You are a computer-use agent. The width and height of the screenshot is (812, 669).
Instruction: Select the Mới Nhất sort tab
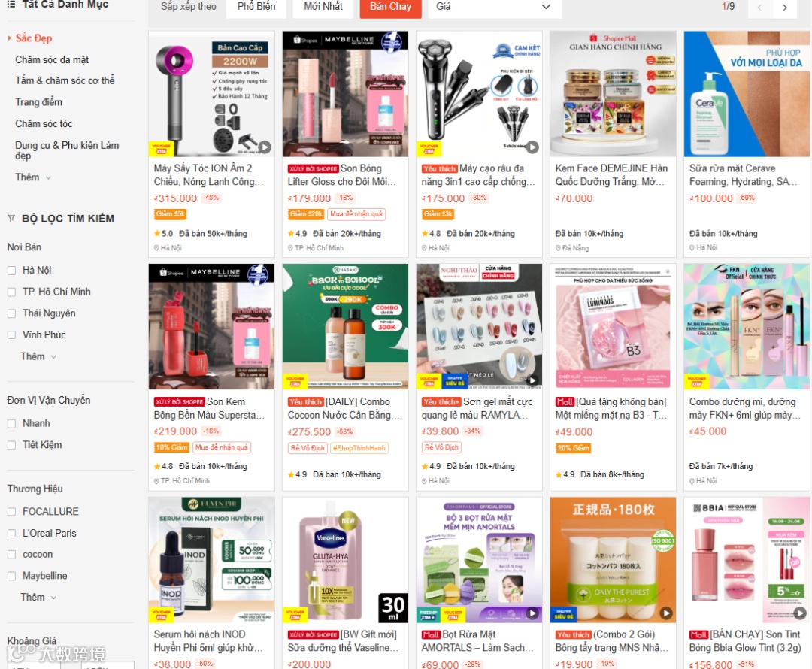323,7
